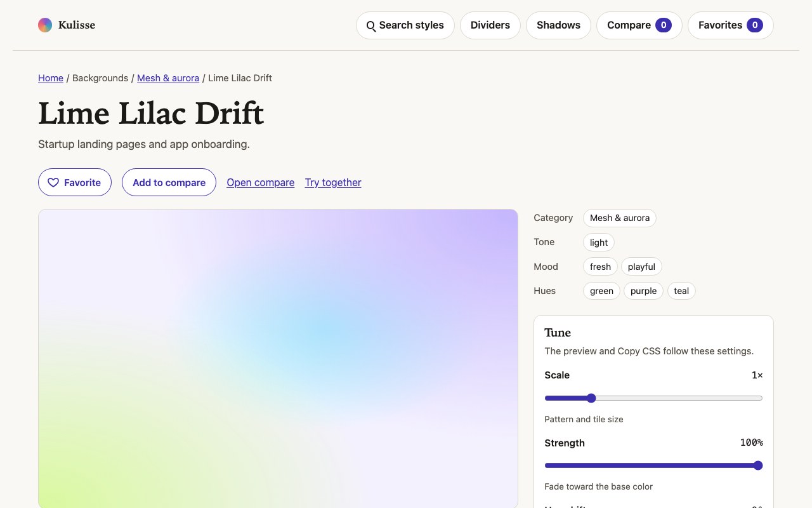Click the Lime Lilac Drift heading
The image size is (812, 508).
(x=151, y=113)
